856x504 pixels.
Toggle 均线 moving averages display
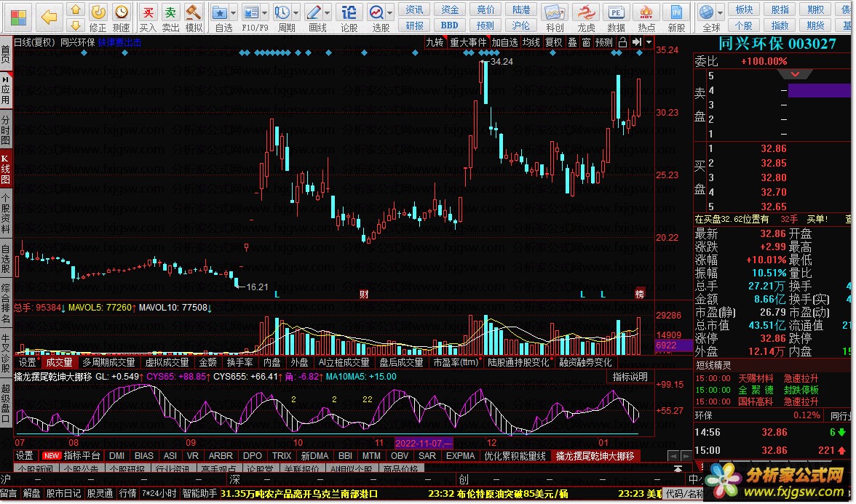pos(531,42)
